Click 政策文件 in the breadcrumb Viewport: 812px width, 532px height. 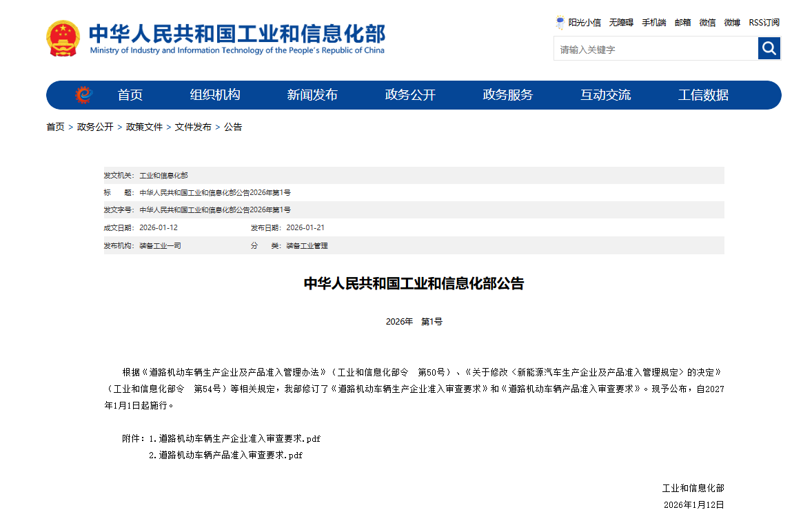point(144,127)
